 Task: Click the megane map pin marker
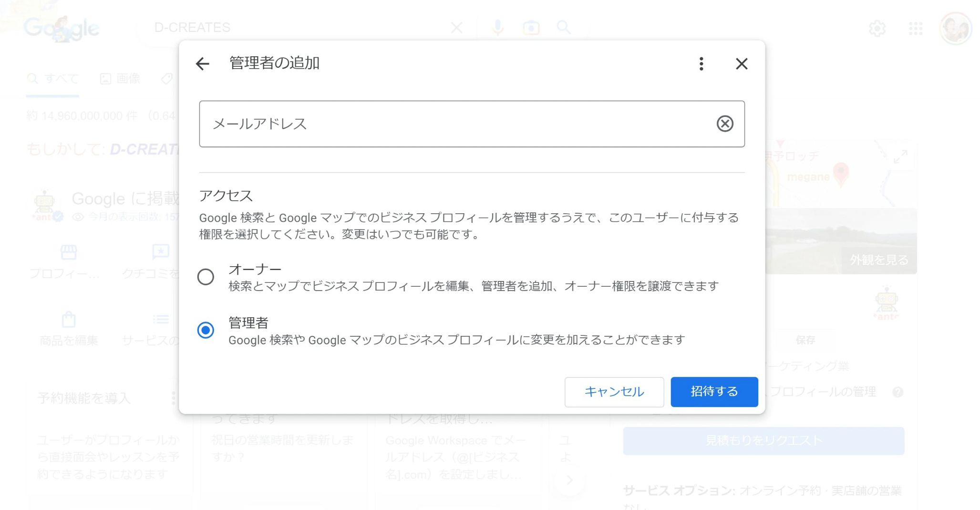tap(840, 174)
